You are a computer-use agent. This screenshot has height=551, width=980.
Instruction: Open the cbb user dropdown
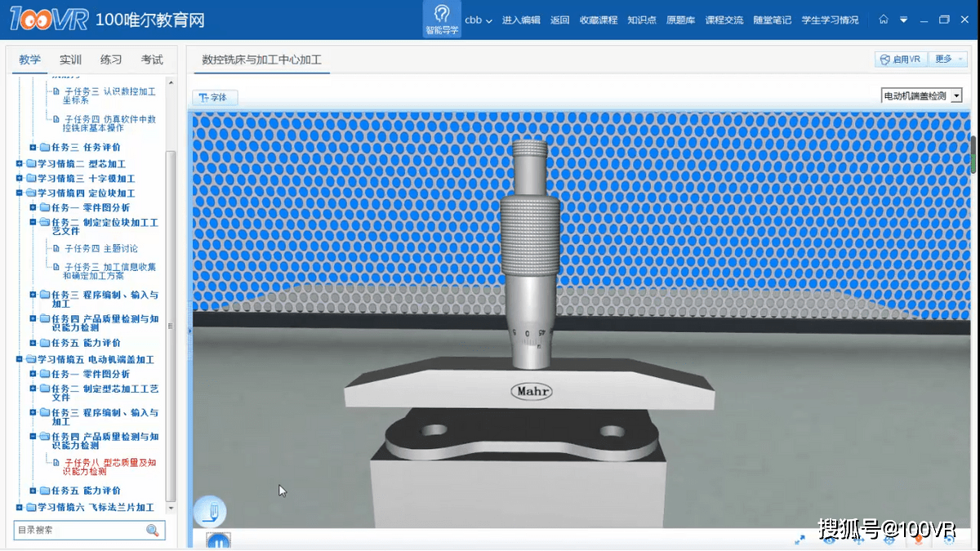pyautogui.click(x=478, y=20)
